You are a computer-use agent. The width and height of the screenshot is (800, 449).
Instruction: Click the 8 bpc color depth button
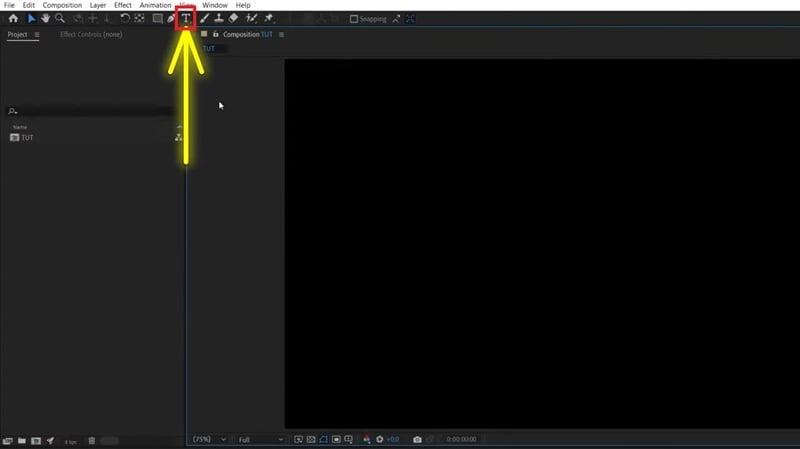(x=71, y=442)
